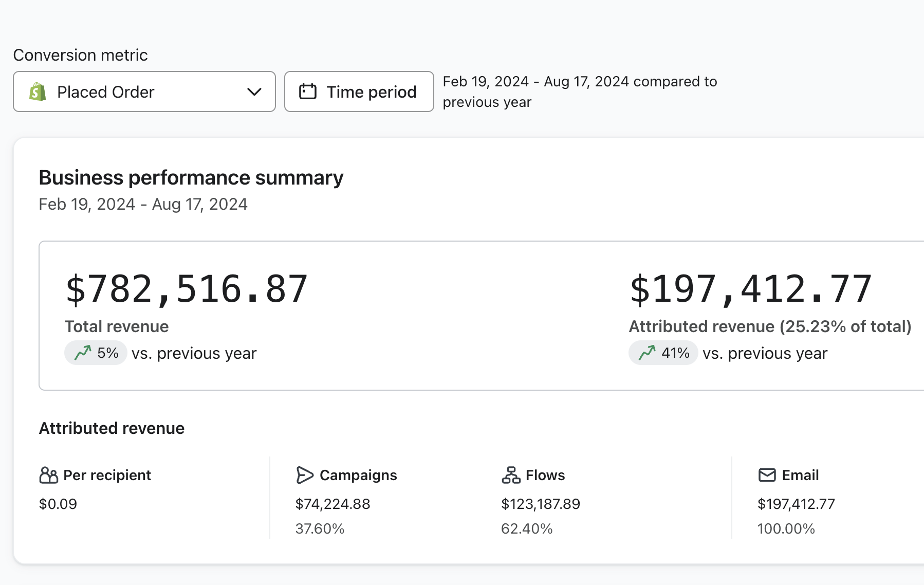Click the Flows hierarchy icon

tap(510, 475)
